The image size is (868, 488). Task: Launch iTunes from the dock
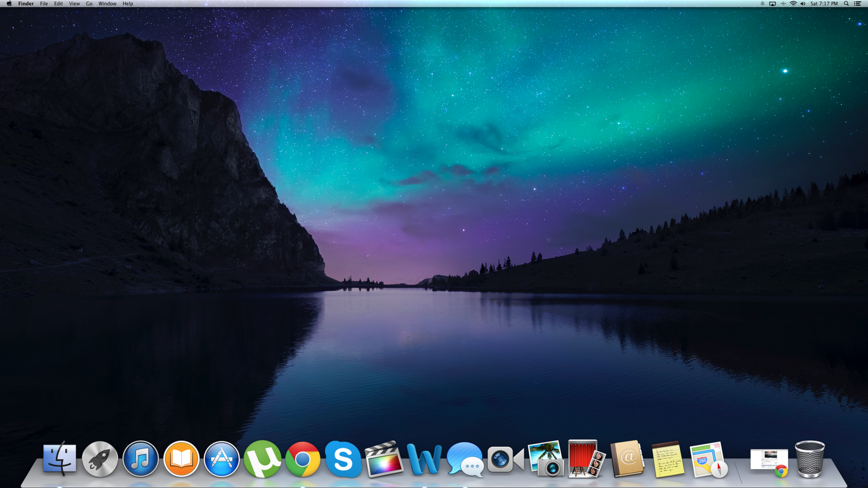pos(140,459)
